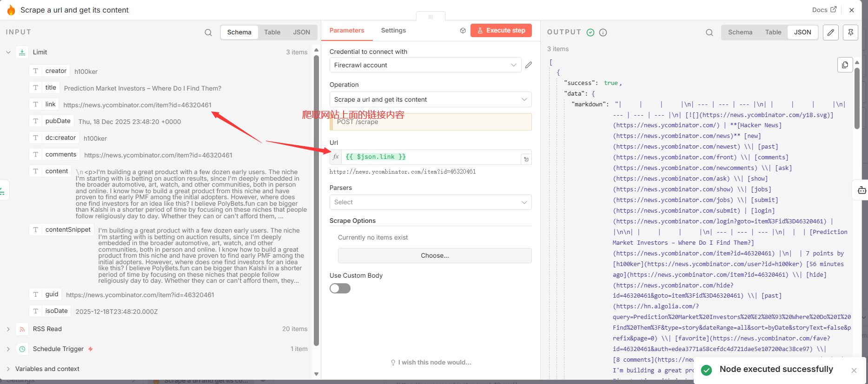Click the fx expression toggle for Url
The height and width of the screenshot is (384, 868).
[336, 157]
